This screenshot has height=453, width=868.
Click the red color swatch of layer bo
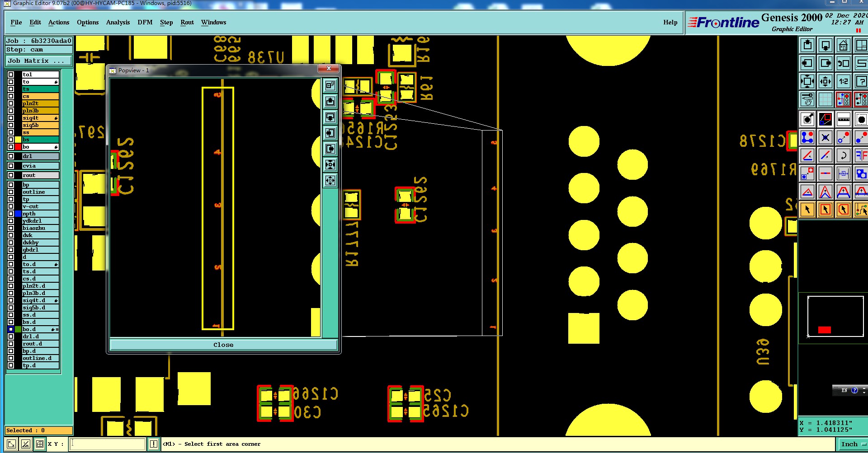pos(18,147)
